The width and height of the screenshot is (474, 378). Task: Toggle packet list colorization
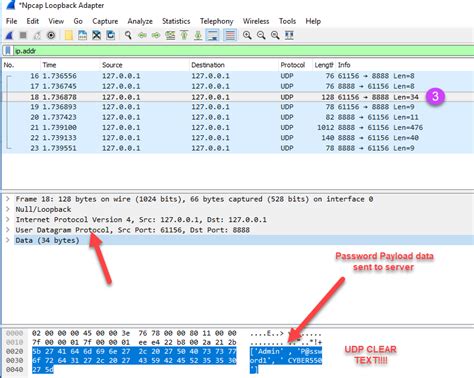(230, 35)
